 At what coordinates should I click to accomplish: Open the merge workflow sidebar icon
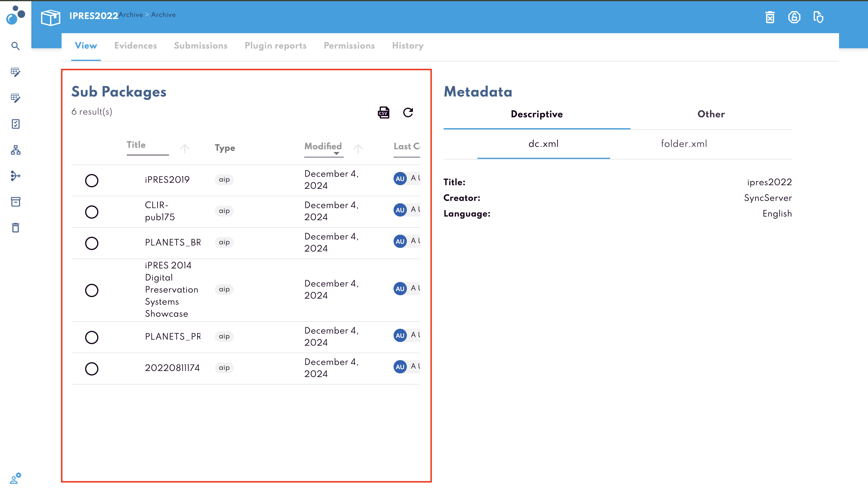point(15,176)
